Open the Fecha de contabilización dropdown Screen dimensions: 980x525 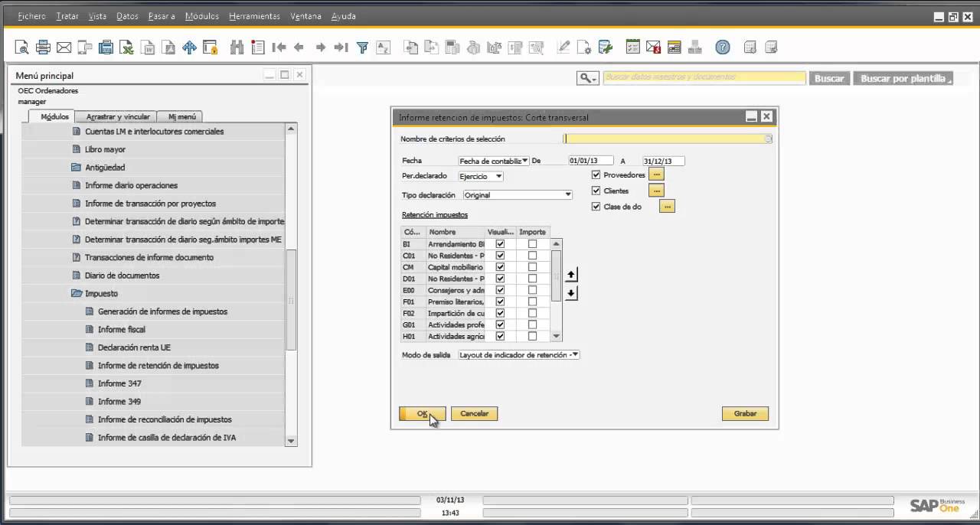[494, 161]
